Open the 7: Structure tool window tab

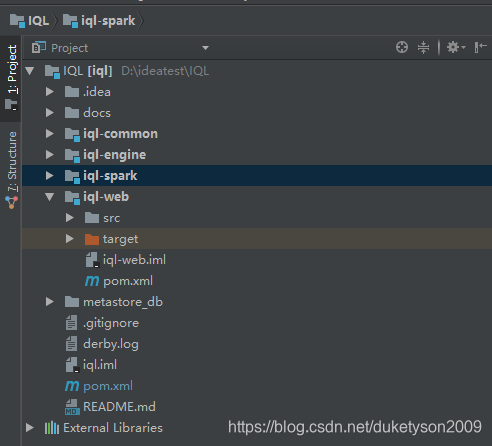(x=12, y=170)
